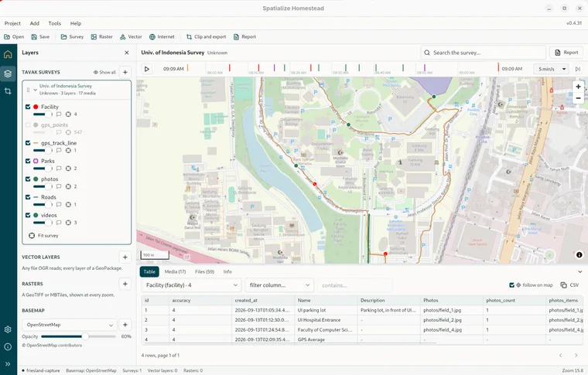The width and height of the screenshot is (588, 375).
Task: Open settings gear in the sidebar
Action: [x=8, y=329]
